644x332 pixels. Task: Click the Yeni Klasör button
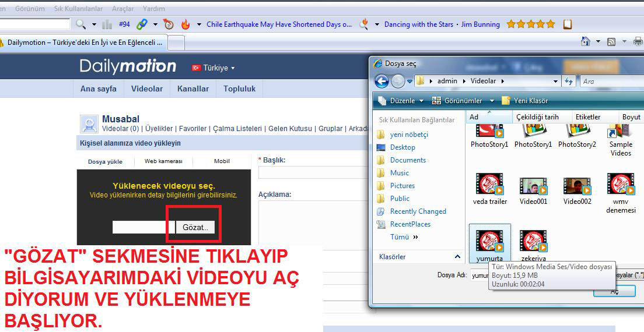(x=525, y=101)
